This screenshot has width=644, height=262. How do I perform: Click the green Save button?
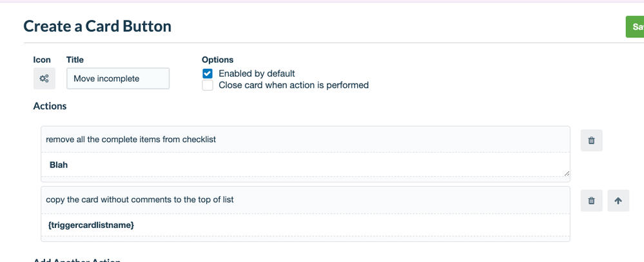635,26
